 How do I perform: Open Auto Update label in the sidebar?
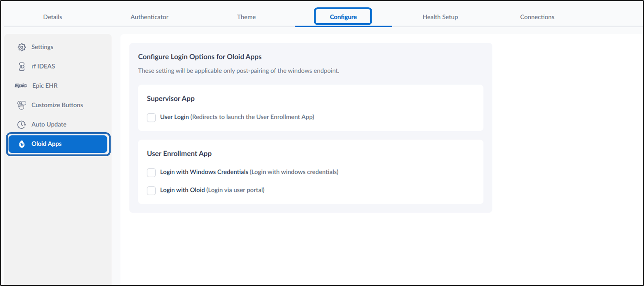(x=49, y=124)
